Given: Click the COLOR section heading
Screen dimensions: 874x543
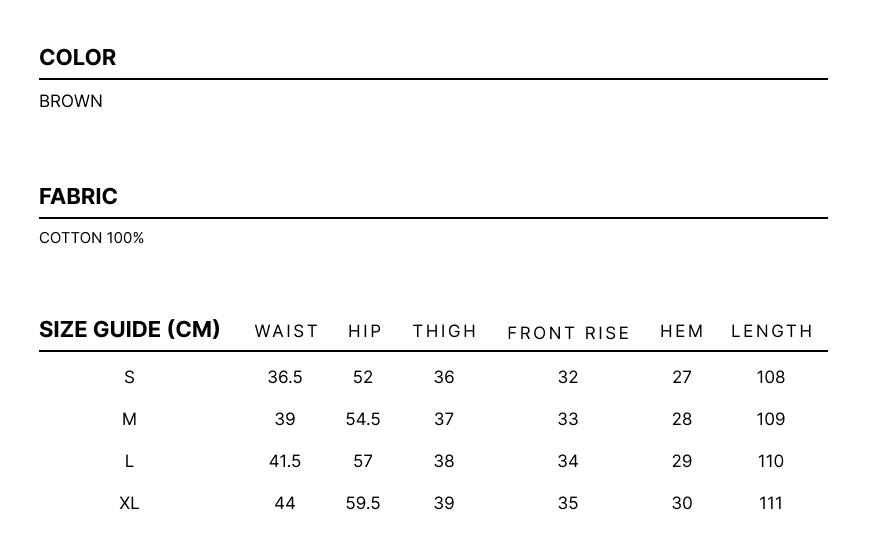Looking at the screenshot, I should coord(78,58).
